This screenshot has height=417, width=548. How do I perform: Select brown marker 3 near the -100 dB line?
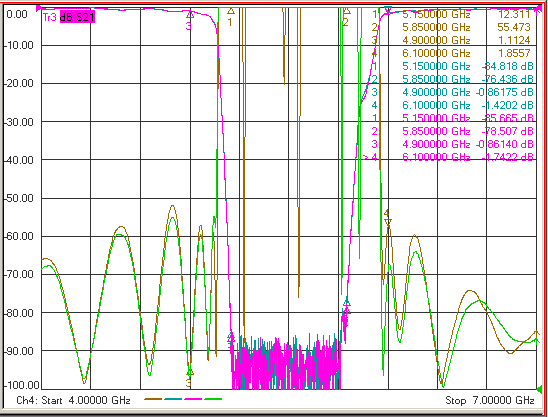(190, 373)
